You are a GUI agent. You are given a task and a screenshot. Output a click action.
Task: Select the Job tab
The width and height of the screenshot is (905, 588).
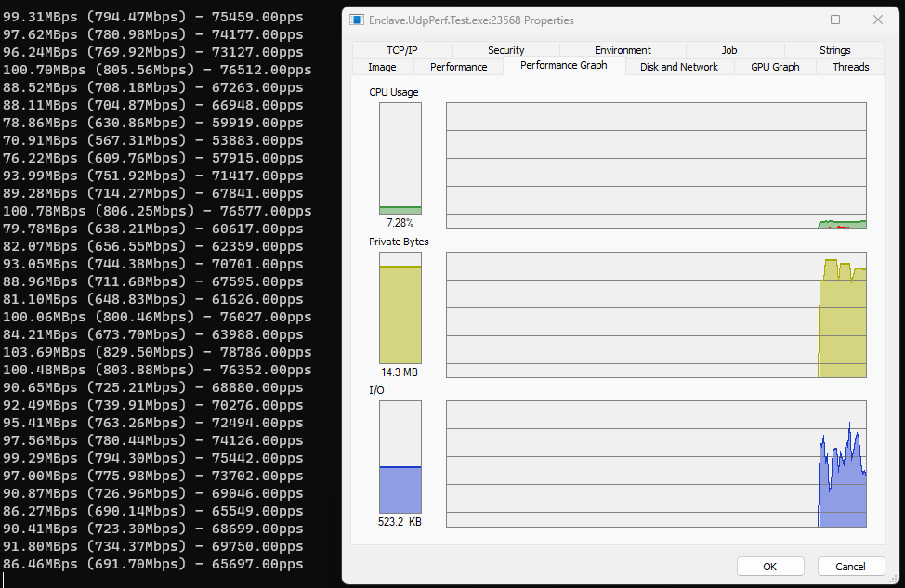[729, 50]
